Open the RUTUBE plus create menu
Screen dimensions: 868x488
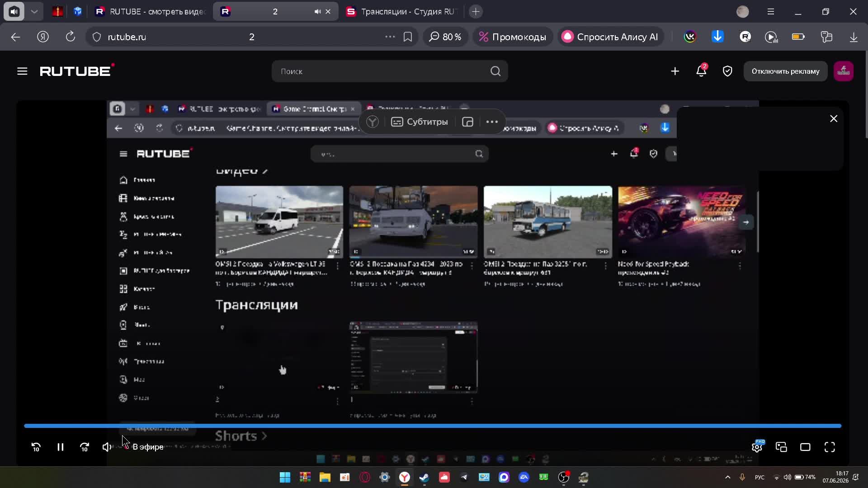tap(675, 71)
